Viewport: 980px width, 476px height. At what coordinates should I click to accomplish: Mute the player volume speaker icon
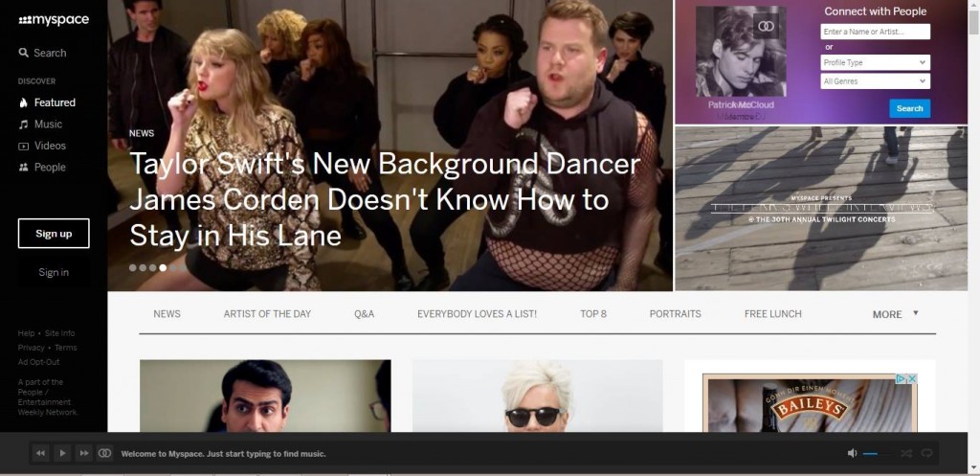pos(853,453)
